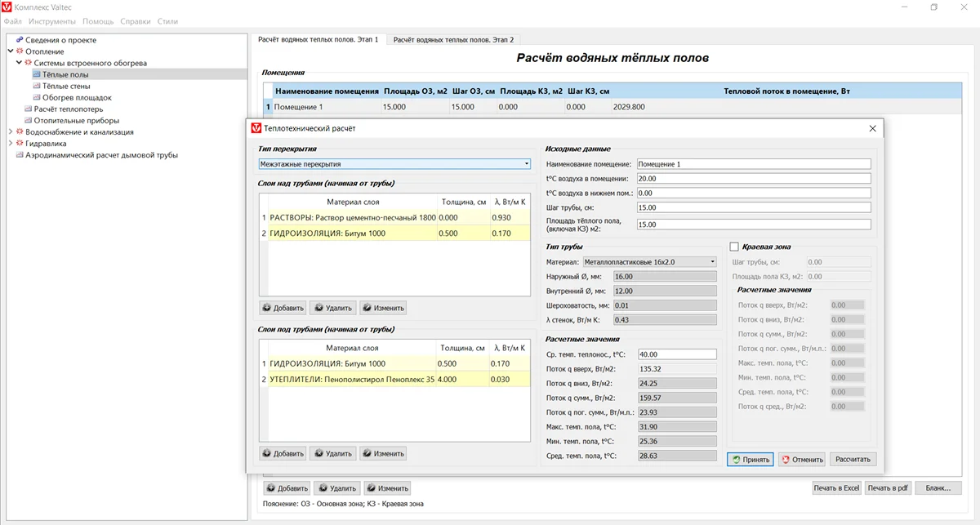Click the icon beside Аэродинамический расчет дымовой трубы
Screen dimensions: 980x525
pyautogui.click(x=20, y=154)
